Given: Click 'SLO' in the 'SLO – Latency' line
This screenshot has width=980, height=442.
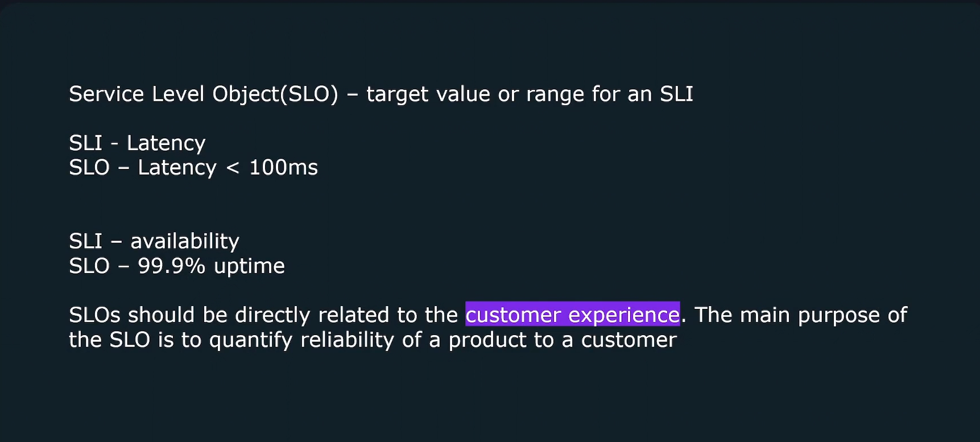Looking at the screenshot, I should coord(89,168).
